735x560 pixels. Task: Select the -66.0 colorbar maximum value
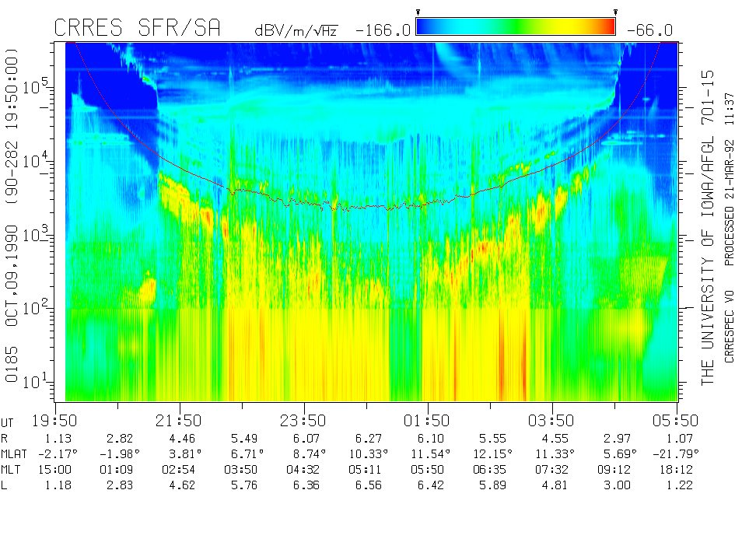(649, 30)
